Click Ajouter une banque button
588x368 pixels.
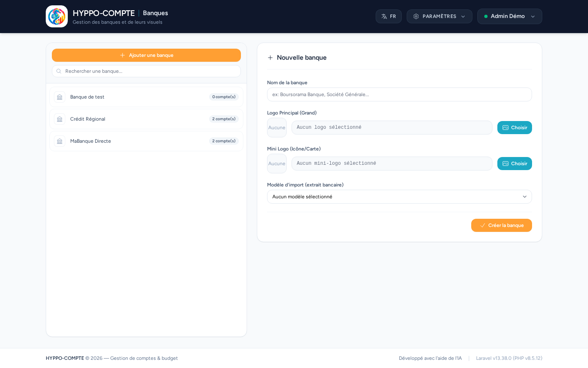(x=146, y=55)
